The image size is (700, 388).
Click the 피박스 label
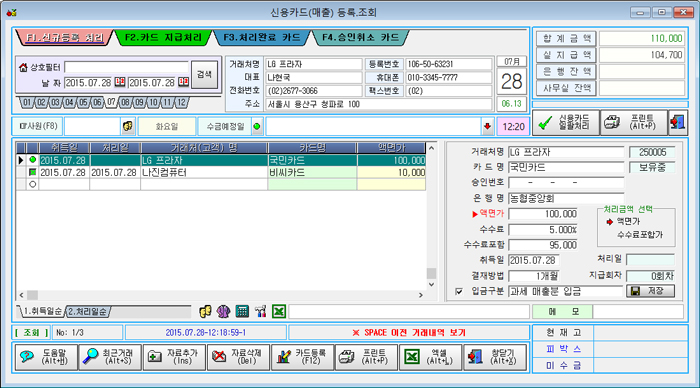point(563,349)
